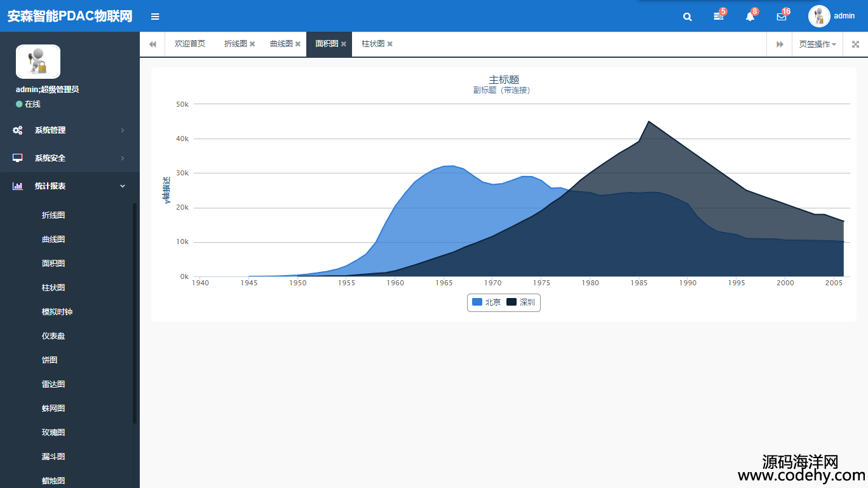Open 雷达图 in the sidebar
The height and width of the screenshot is (488, 868).
click(53, 384)
